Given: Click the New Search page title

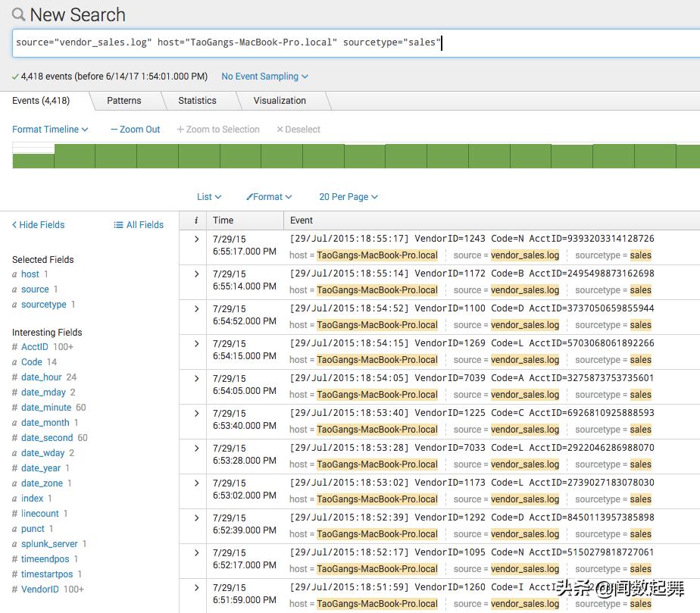Looking at the screenshot, I should point(77,15).
